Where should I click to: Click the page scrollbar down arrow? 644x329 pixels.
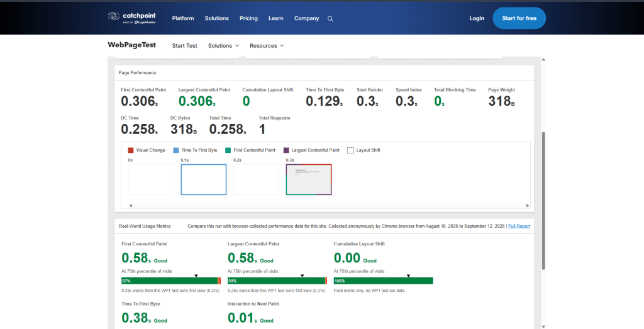pyautogui.click(x=543, y=326)
